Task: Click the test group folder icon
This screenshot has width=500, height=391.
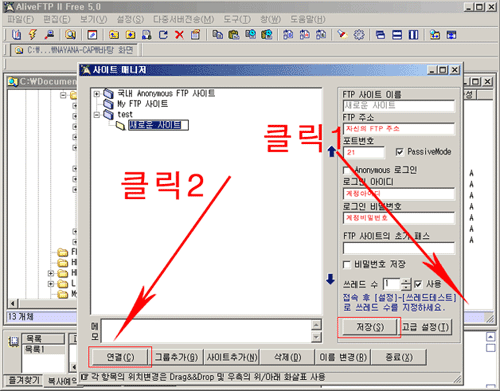Action: [x=108, y=114]
